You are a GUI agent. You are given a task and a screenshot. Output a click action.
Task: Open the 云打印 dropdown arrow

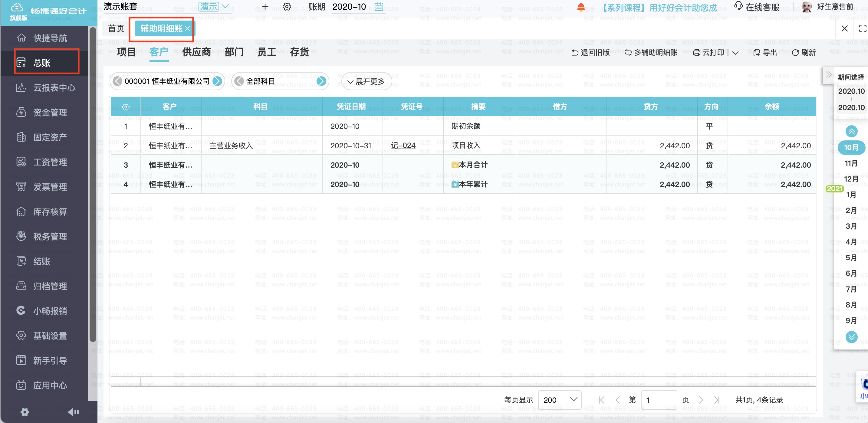click(x=735, y=53)
